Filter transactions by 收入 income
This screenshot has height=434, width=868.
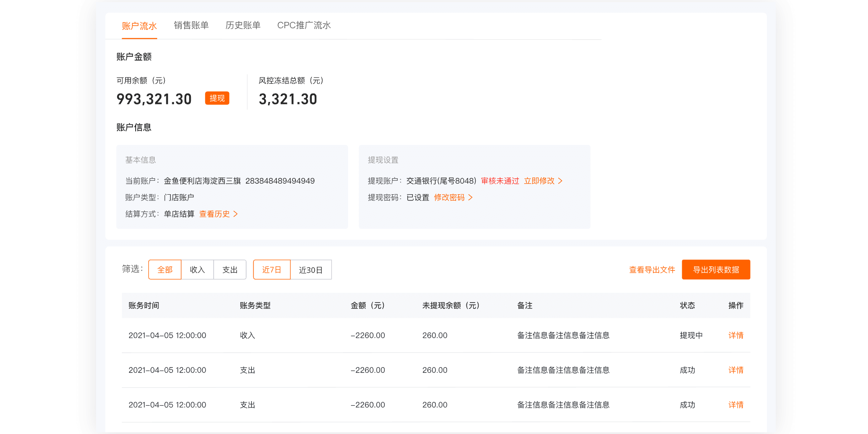tap(197, 270)
